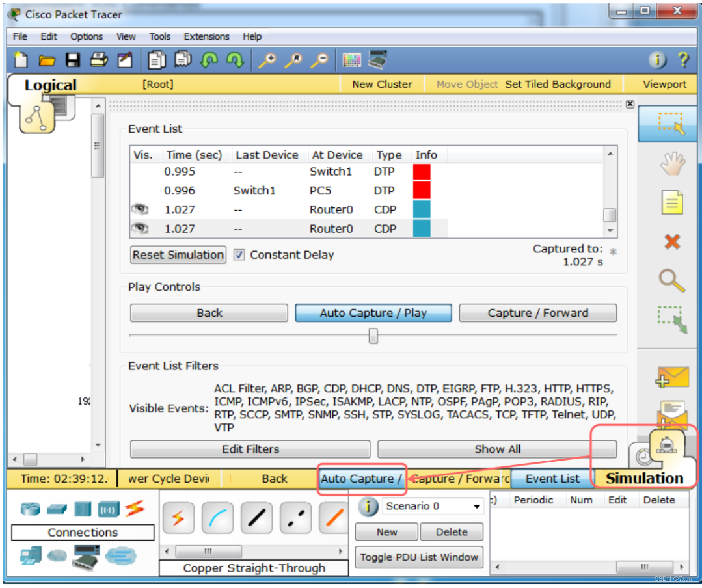Click the New file icon
This screenshot has width=702, height=588.
tap(21, 60)
